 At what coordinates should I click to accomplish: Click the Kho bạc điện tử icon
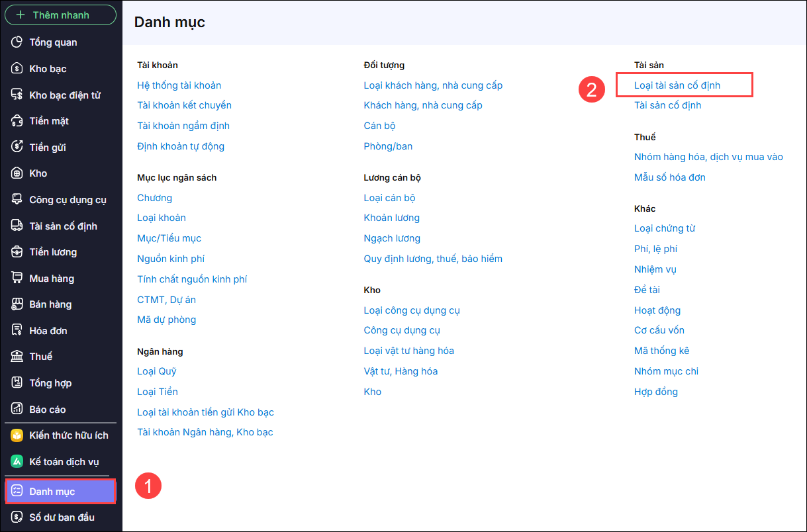(17, 95)
